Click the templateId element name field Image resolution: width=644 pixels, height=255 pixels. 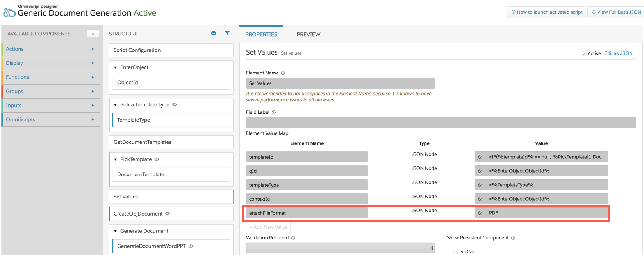(307, 157)
